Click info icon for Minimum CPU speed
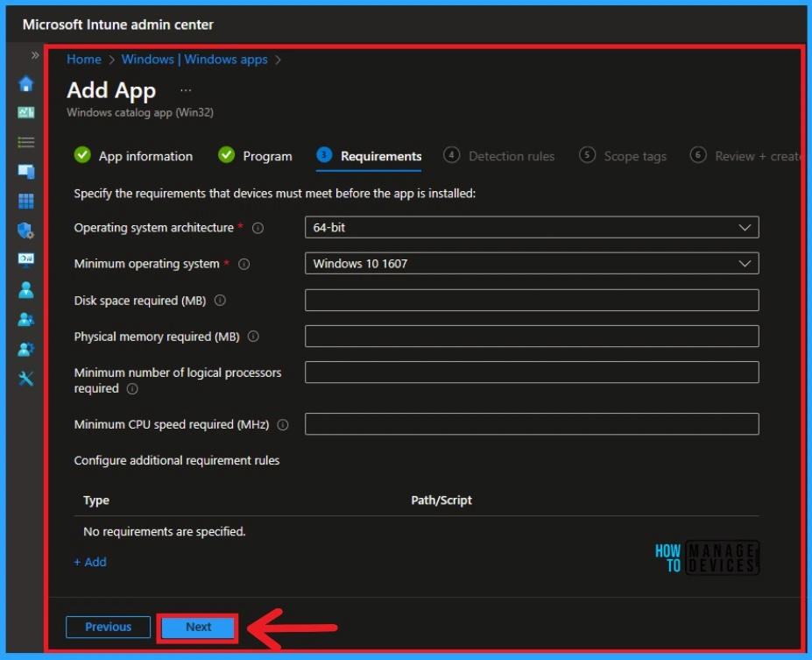This screenshot has height=660, width=812. (283, 425)
